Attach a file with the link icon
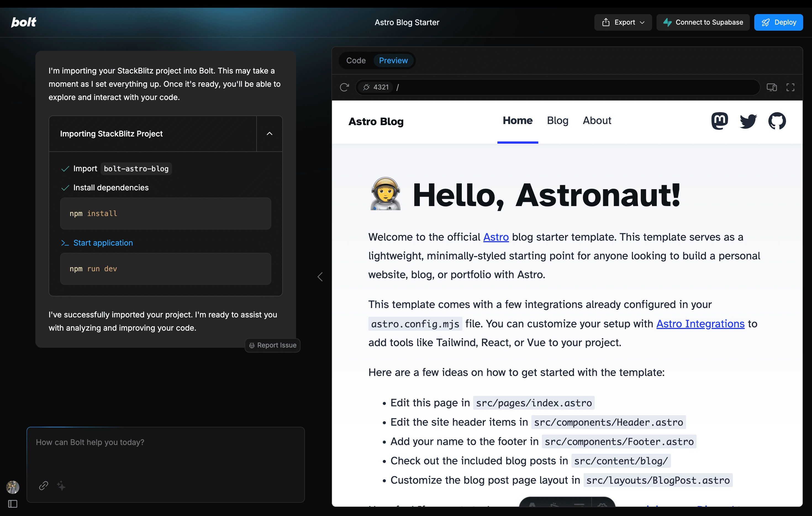This screenshot has height=516, width=812. [44, 485]
